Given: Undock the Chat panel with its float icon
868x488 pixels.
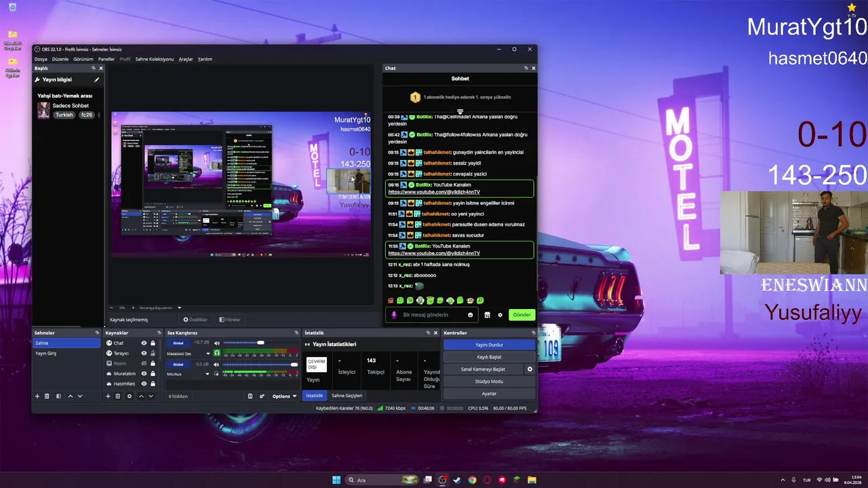Looking at the screenshot, I should [526, 68].
